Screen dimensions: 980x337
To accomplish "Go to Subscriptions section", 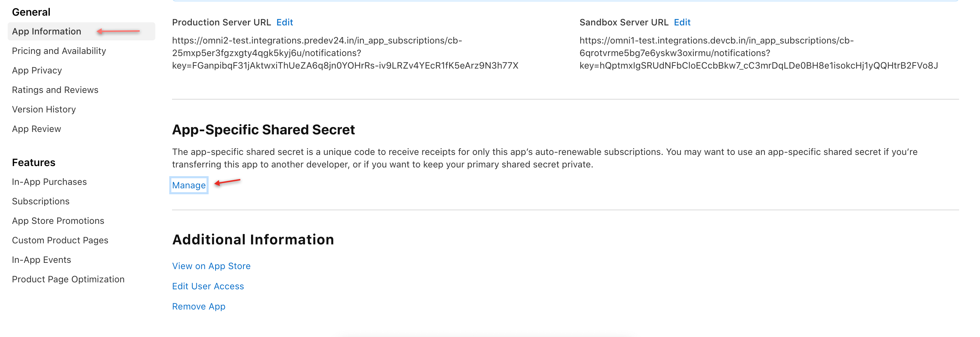I will point(41,201).
